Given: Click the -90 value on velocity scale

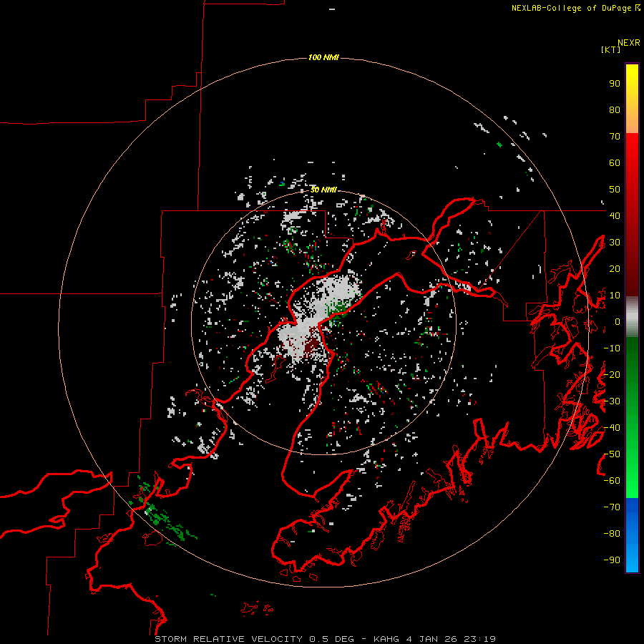Looking at the screenshot, I should click(x=612, y=560).
